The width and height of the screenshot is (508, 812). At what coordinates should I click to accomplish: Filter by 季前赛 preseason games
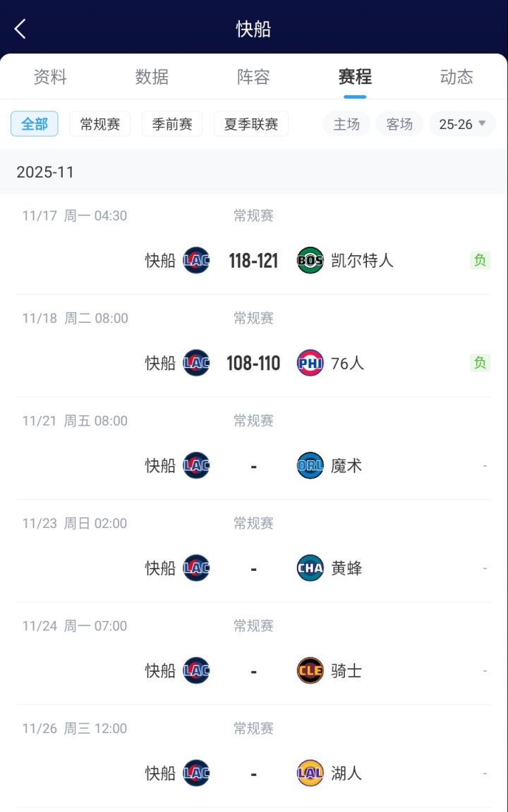pos(172,124)
